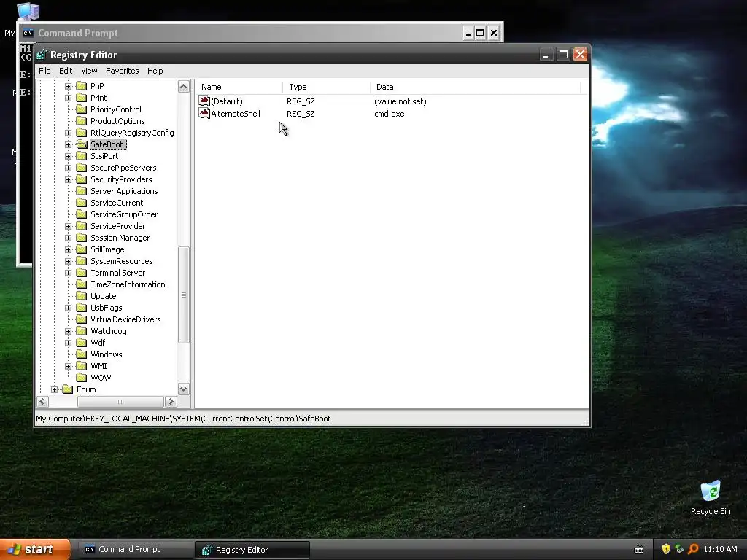Open the Help menu
The width and height of the screenshot is (747, 560).
coord(155,71)
